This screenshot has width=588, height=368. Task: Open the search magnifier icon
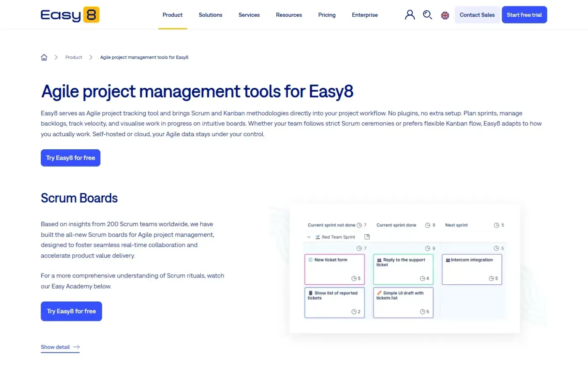tap(428, 15)
